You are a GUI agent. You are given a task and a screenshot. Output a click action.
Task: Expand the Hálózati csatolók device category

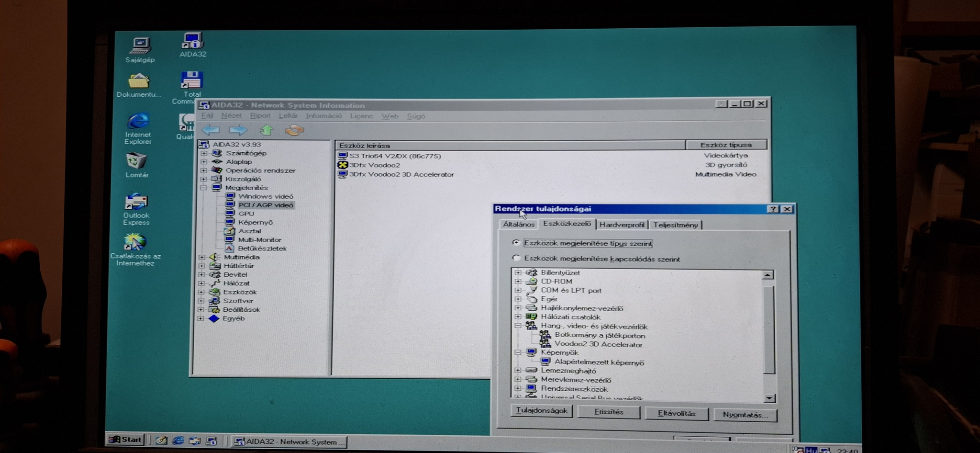tap(518, 317)
